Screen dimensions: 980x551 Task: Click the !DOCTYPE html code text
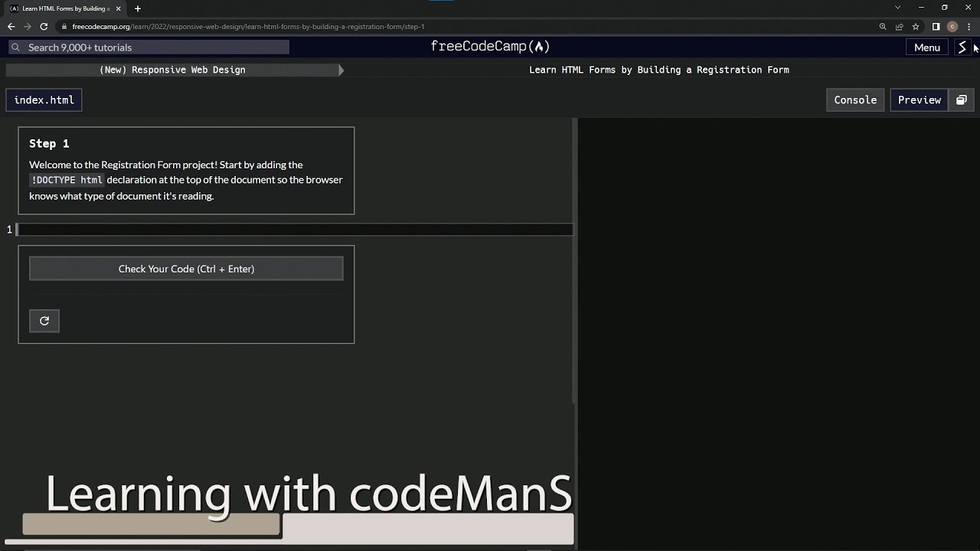[67, 180]
